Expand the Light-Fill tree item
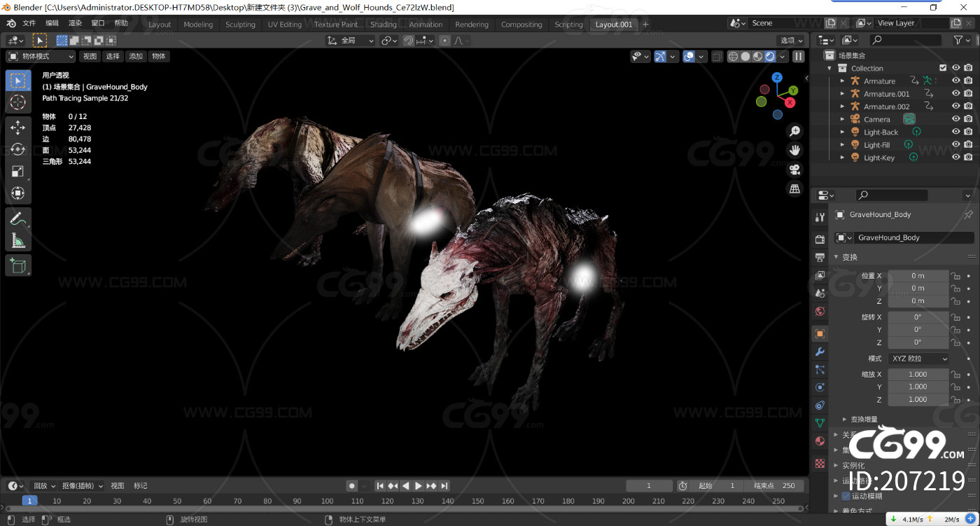980x526 pixels. pos(842,145)
